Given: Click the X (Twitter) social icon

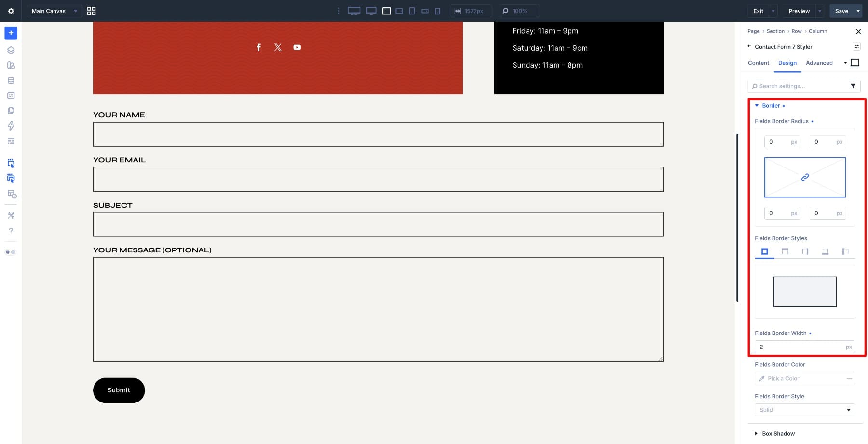Looking at the screenshot, I should pos(278,47).
